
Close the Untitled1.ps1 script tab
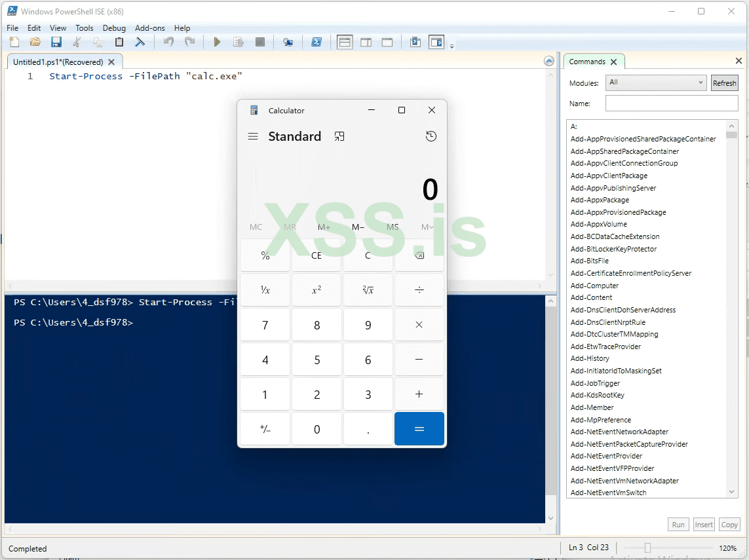111,62
